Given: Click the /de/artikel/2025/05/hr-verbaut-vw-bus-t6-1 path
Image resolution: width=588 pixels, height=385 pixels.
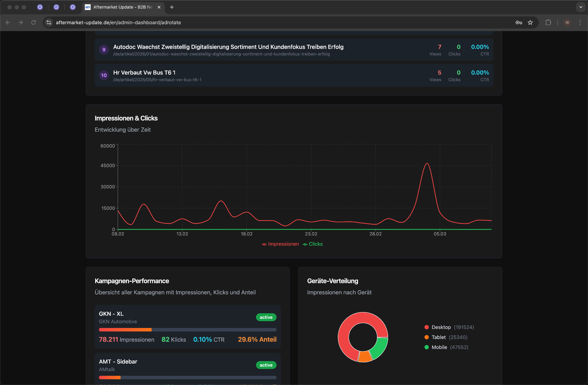Looking at the screenshot, I should pyautogui.click(x=157, y=80).
